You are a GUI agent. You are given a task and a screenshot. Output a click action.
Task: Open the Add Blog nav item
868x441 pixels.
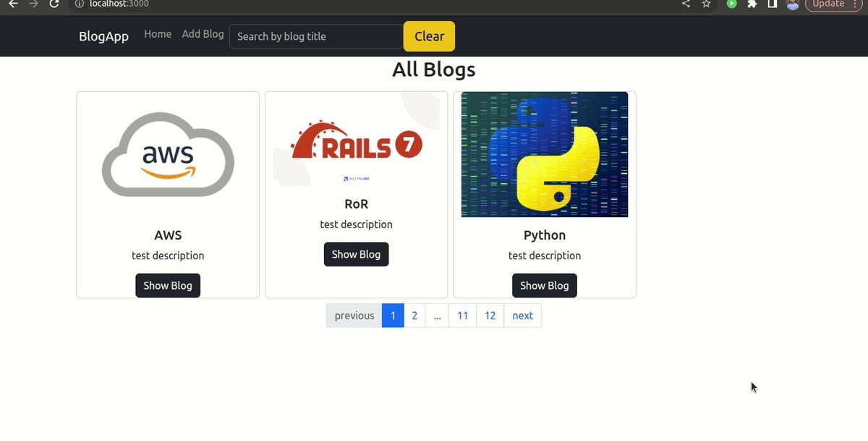point(203,34)
